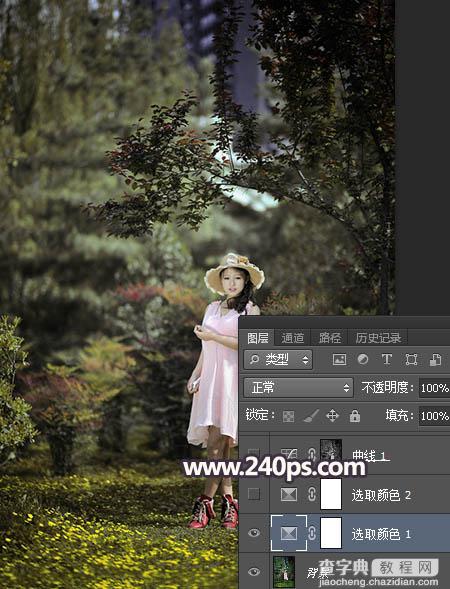Lock image pixels brush icon

pos(311,416)
